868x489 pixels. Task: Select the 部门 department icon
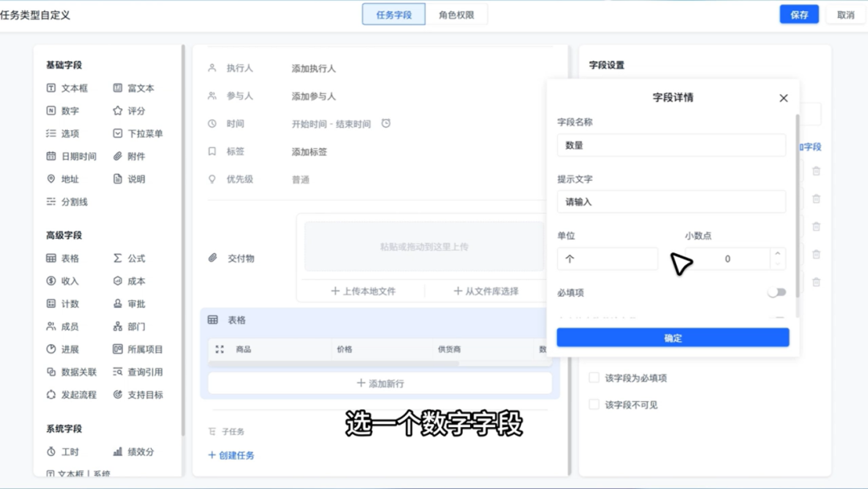[117, 327]
